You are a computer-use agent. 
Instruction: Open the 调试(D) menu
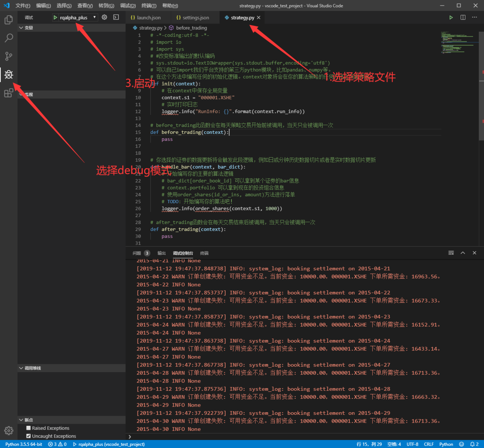pos(128,5)
